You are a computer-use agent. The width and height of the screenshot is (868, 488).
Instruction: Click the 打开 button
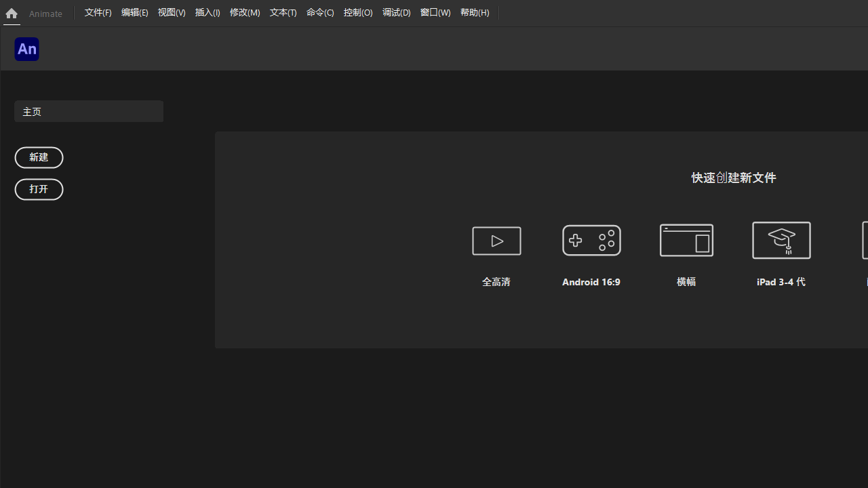(39, 189)
